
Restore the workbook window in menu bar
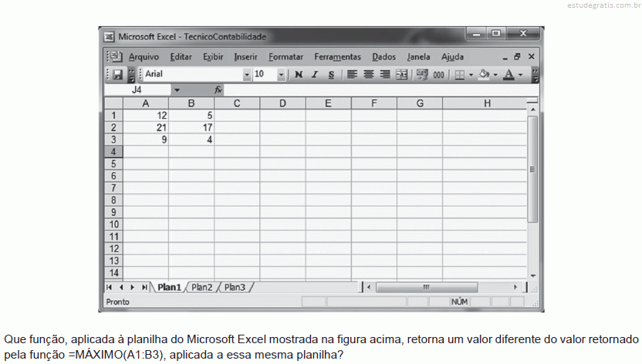517,57
